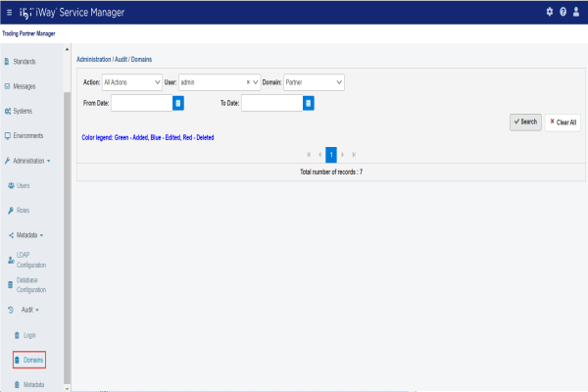Open the user profile icon
Image resolution: width=588 pixels, height=392 pixels.
coord(576,12)
